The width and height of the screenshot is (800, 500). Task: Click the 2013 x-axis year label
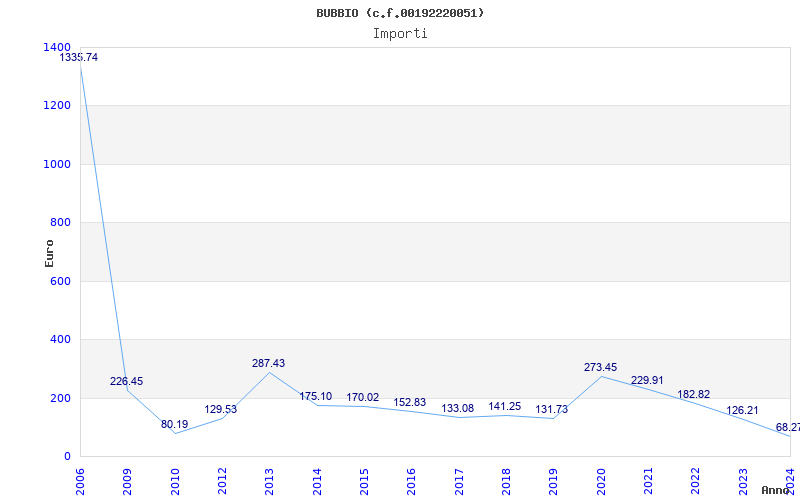(269, 482)
